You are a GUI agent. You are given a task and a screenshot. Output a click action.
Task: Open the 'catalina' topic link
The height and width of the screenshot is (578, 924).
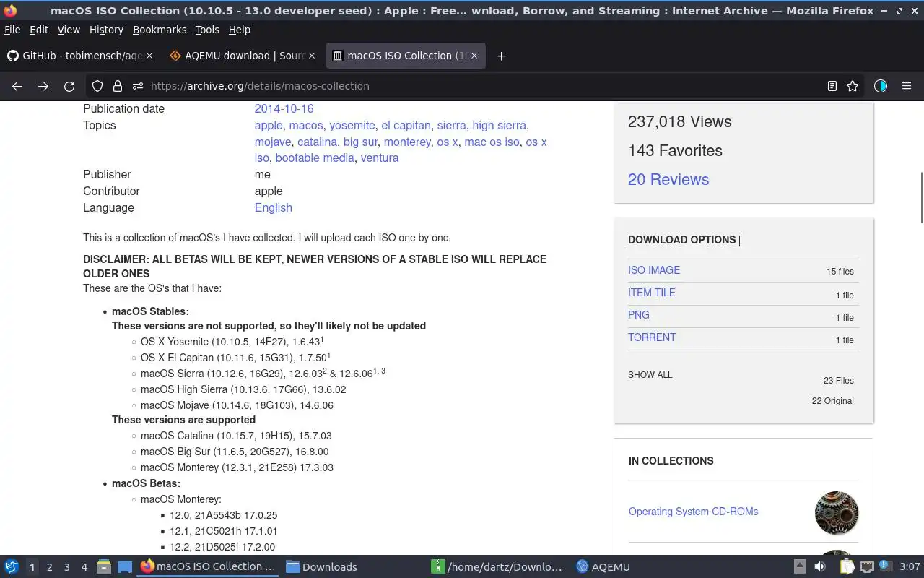[x=317, y=142]
